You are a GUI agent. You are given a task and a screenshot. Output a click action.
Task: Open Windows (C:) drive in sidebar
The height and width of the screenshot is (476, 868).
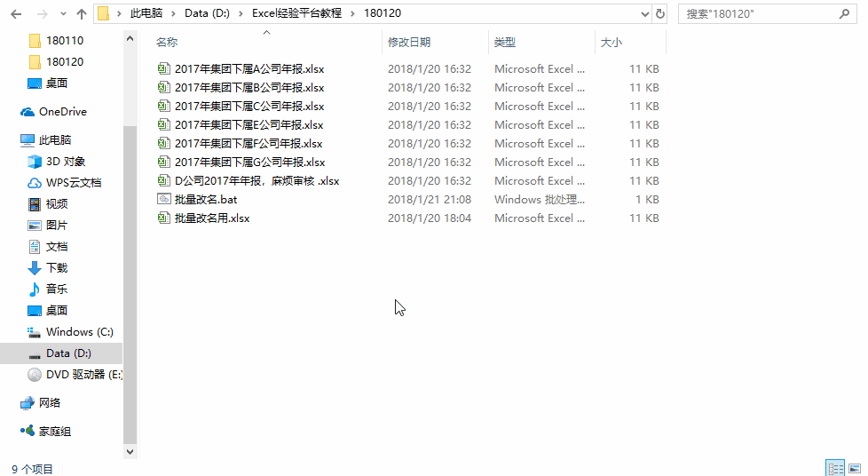[79, 332]
